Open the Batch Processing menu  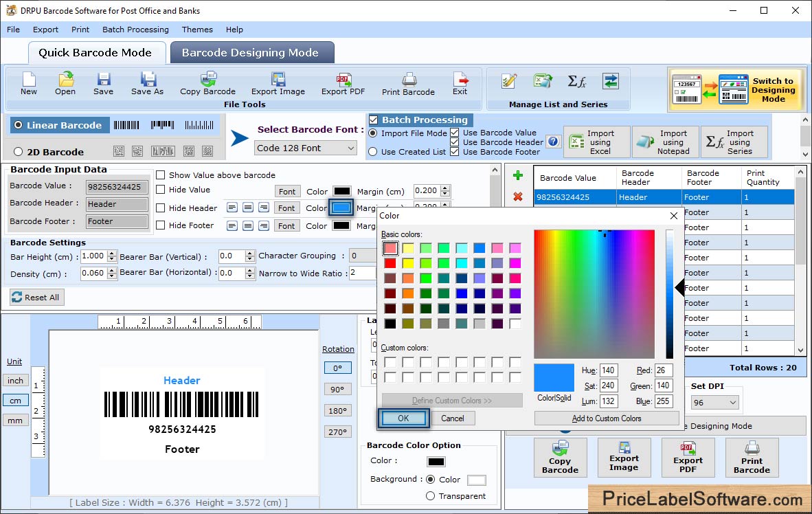135,30
